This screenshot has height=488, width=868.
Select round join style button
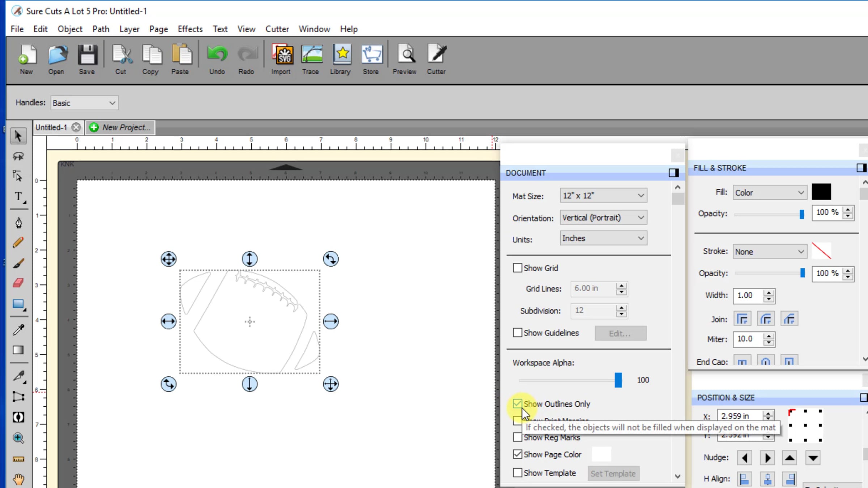(766, 319)
